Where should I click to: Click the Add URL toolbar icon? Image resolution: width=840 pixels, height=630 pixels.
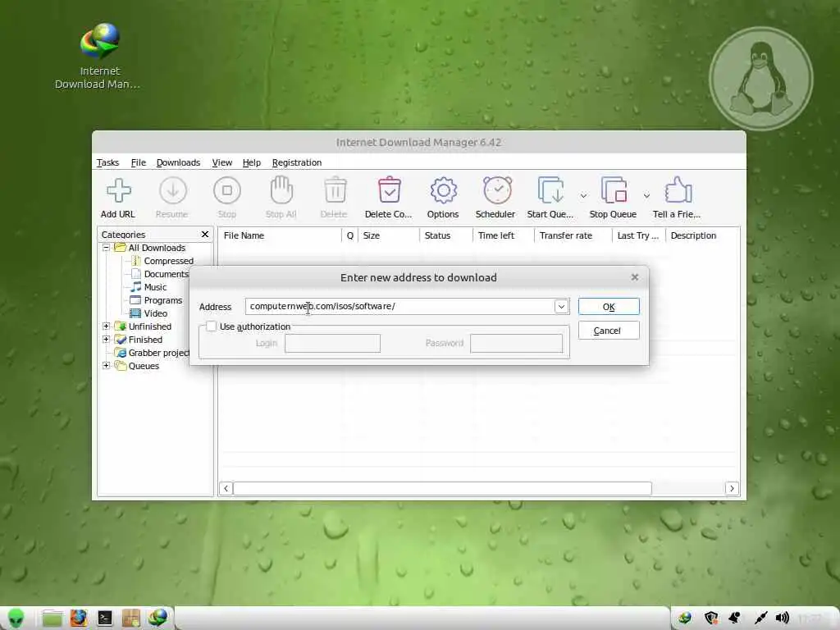point(118,190)
